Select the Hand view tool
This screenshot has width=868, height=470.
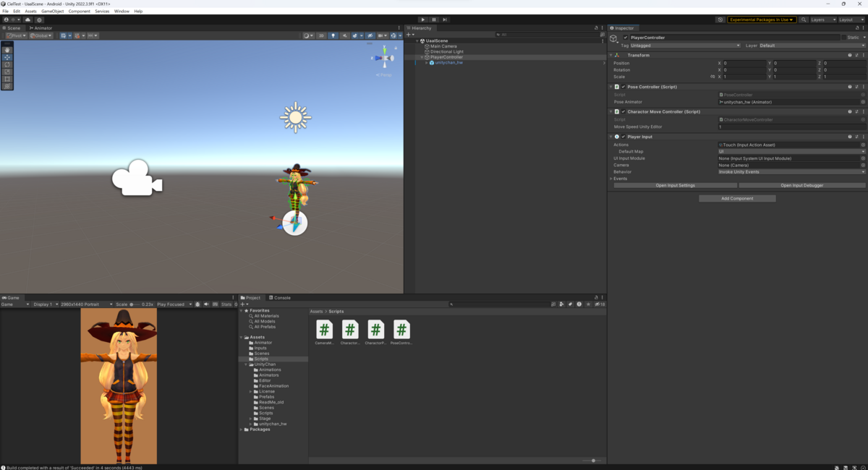[x=7, y=50]
